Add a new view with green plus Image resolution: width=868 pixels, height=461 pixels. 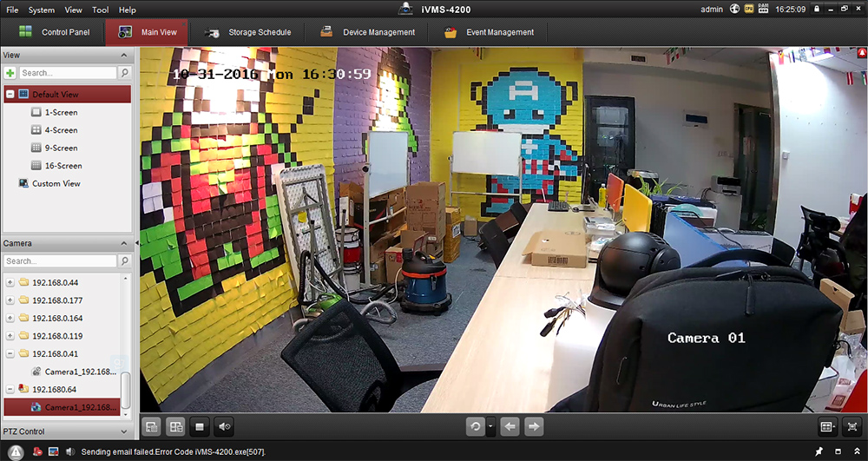point(10,73)
